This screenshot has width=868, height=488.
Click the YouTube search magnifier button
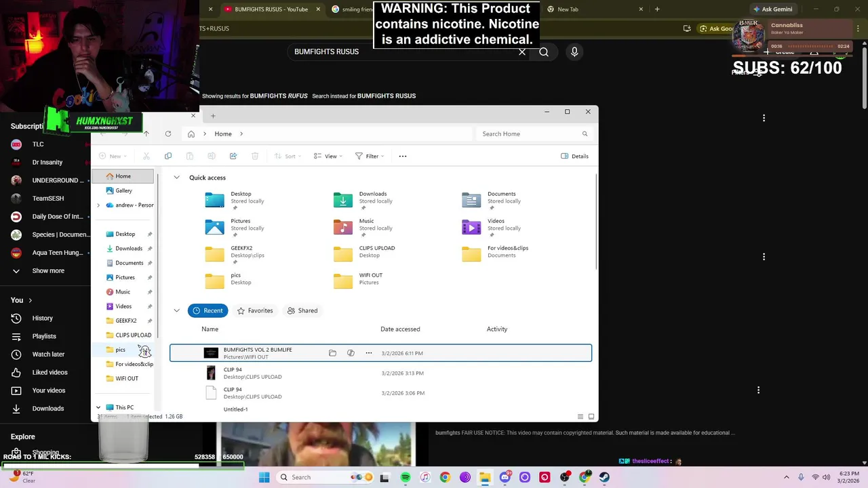544,52
